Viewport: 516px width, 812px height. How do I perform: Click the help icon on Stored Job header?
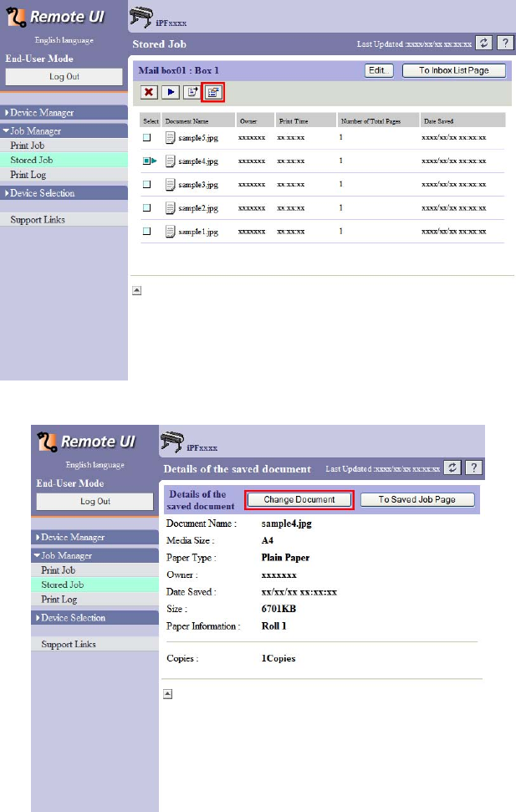tap(504, 43)
